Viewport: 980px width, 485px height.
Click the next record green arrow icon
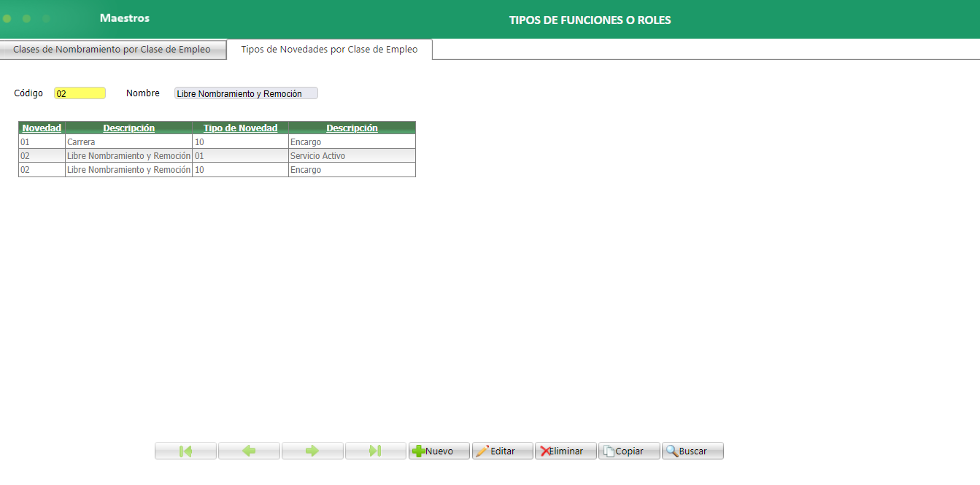tap(312, 450)
